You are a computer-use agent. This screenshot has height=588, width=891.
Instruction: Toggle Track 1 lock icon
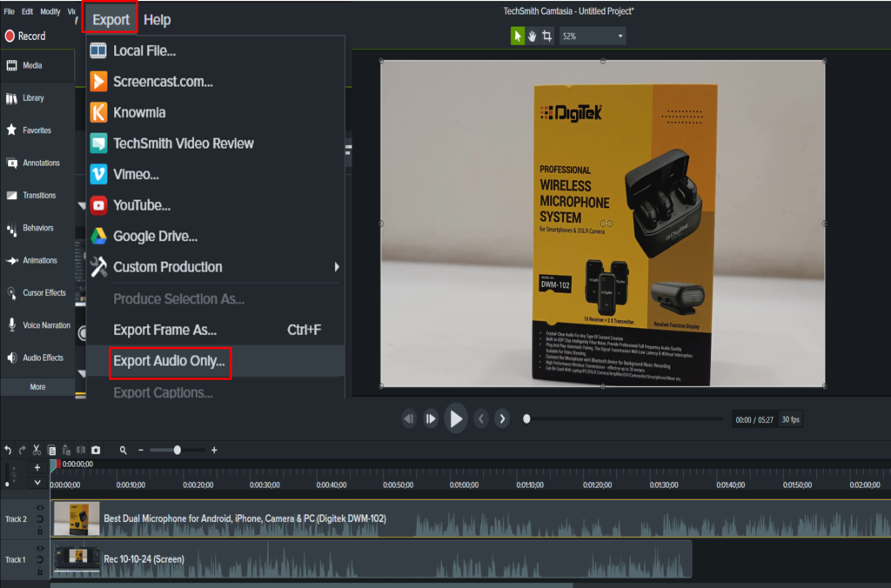click(40, 571)
